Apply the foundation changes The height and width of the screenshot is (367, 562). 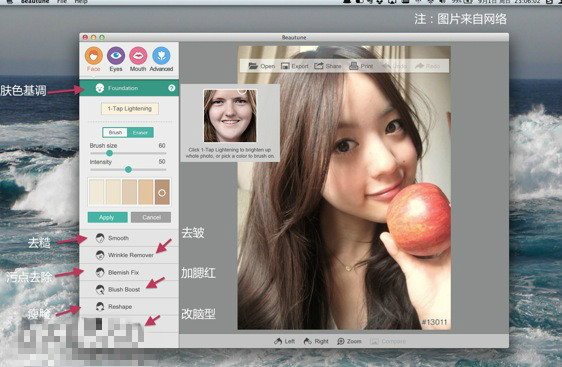pos(108,218)
